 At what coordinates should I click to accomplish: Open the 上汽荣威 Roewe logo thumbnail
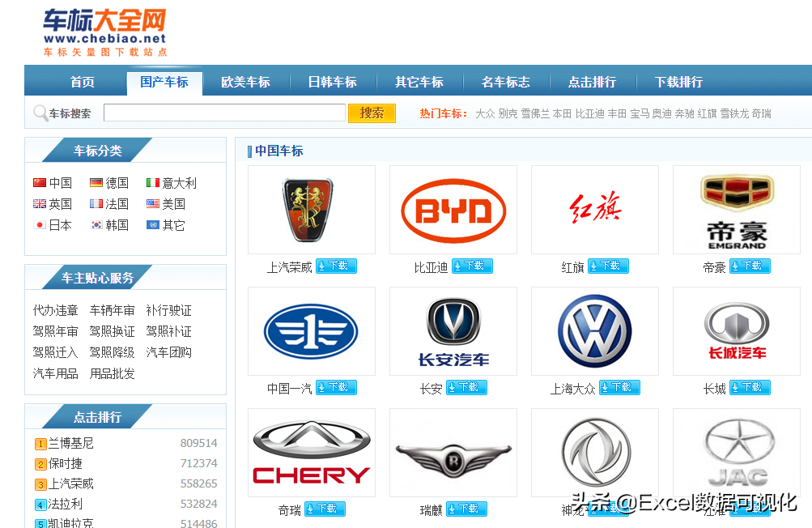[x=312, y=210]
